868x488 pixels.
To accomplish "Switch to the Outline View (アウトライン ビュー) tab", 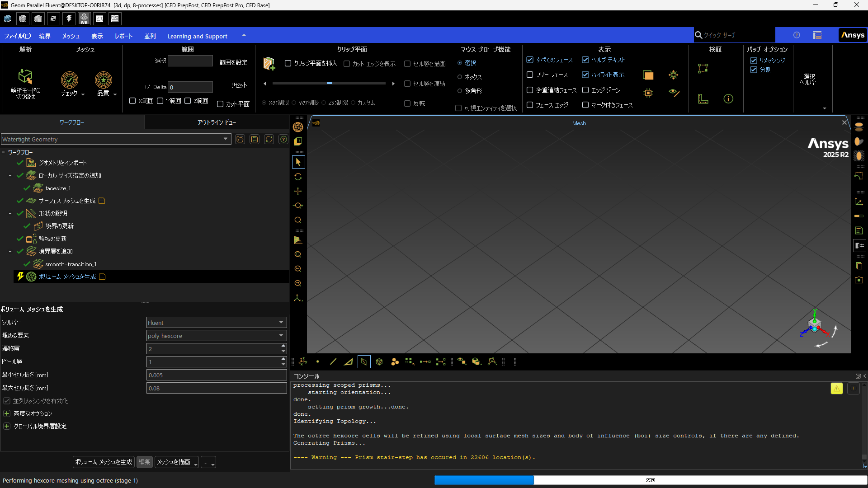I will (217, 122).
